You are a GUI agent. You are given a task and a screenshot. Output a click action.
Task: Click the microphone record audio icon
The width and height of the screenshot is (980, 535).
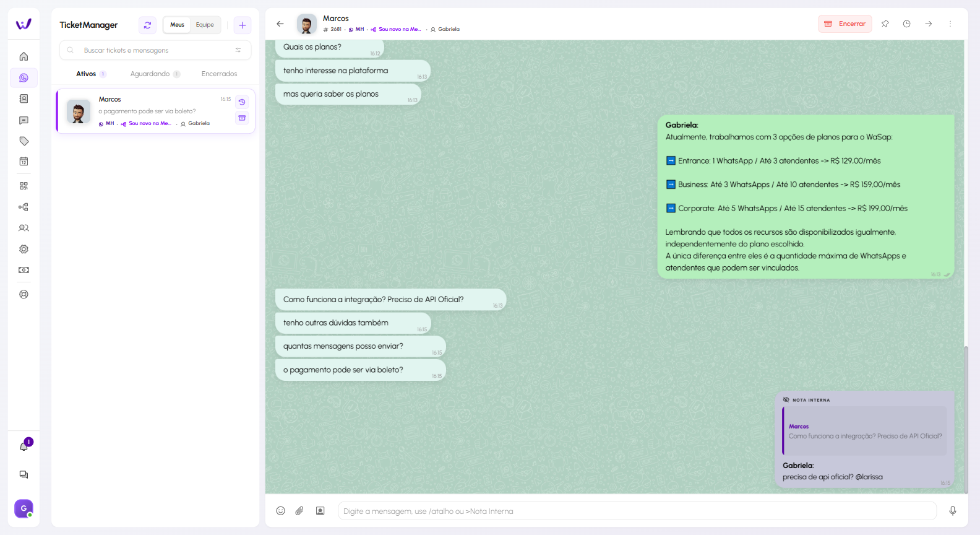coord(953,511)
